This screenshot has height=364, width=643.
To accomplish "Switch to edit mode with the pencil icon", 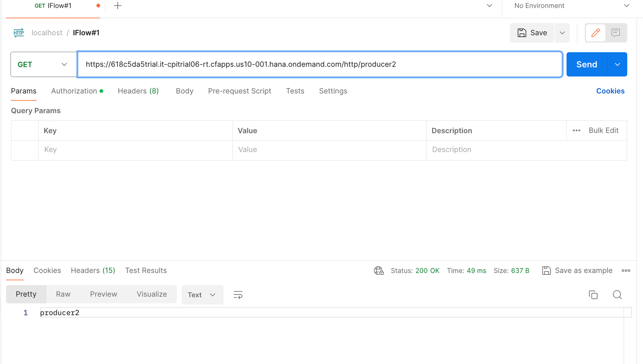I will [596, 33].
